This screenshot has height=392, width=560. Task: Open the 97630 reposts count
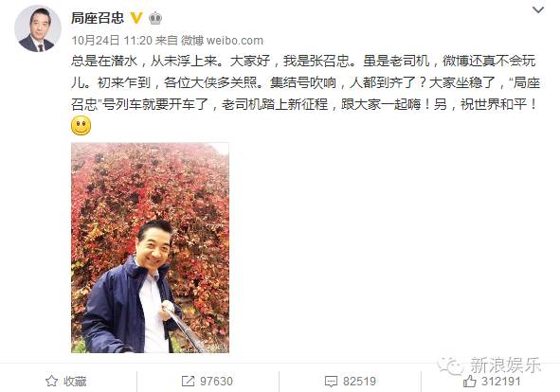pyautogui.click(x=216, y=381)
